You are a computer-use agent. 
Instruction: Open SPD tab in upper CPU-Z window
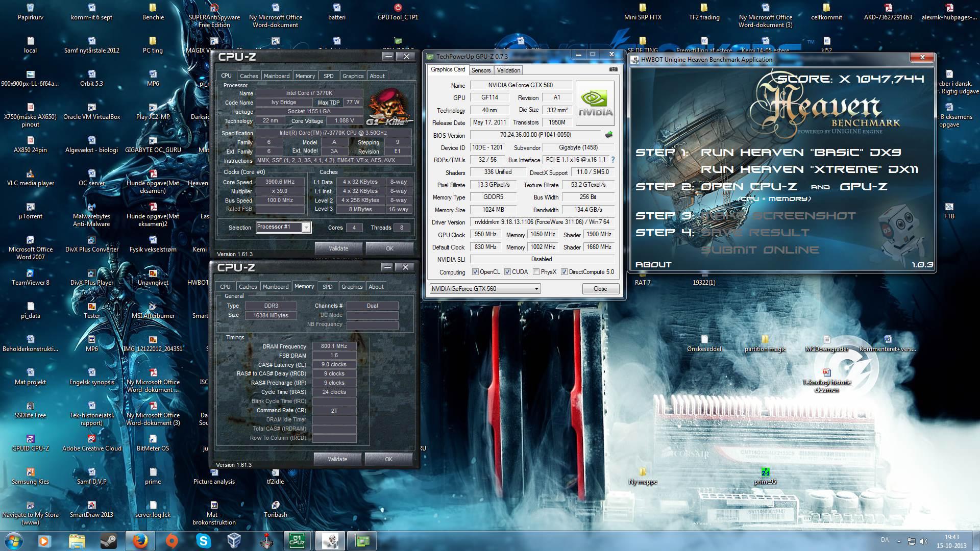[329, 76]
